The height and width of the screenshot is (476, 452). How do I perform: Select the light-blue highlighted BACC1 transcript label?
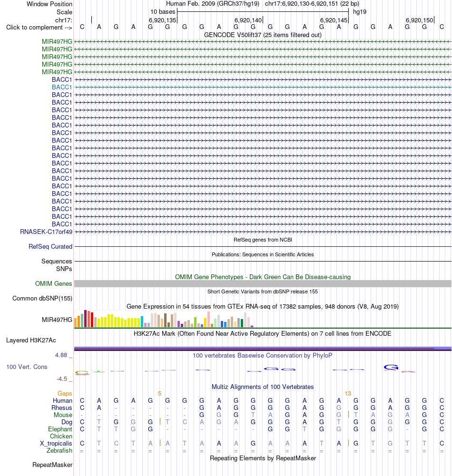62,87
